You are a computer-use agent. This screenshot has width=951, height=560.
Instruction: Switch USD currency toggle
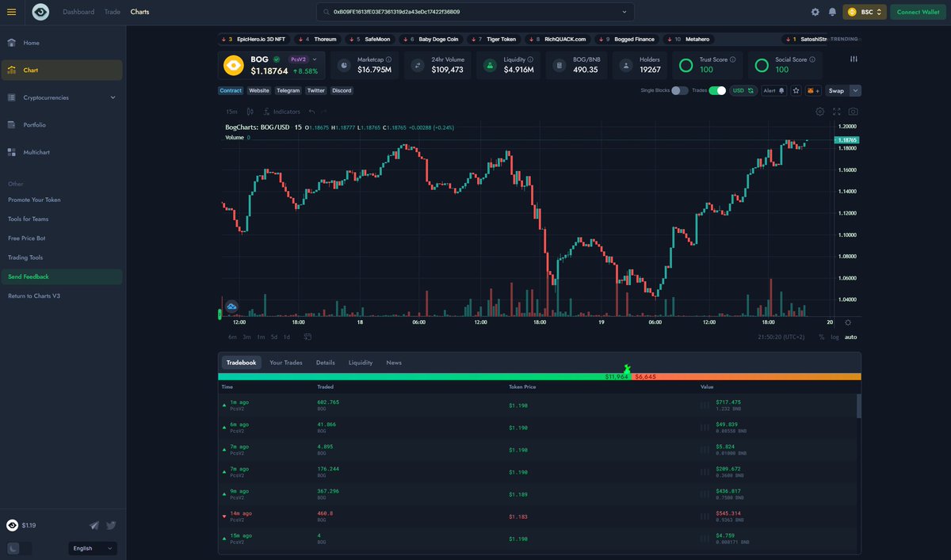(743, 90)
